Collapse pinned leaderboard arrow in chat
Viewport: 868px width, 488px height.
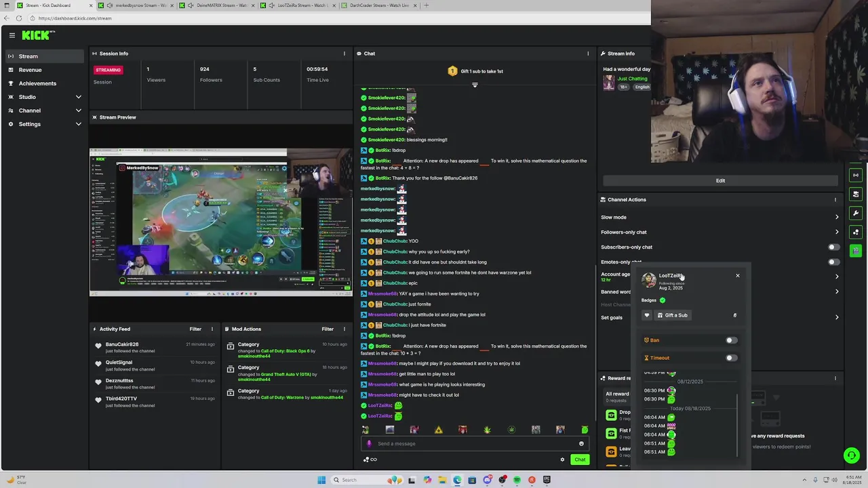[475, 85]
